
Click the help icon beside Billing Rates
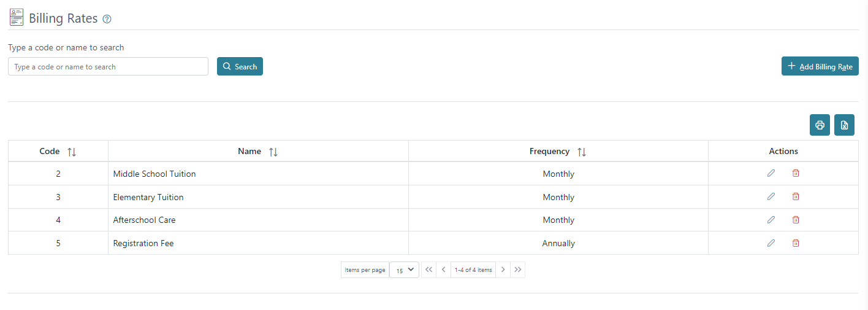(x=107, y=19)
